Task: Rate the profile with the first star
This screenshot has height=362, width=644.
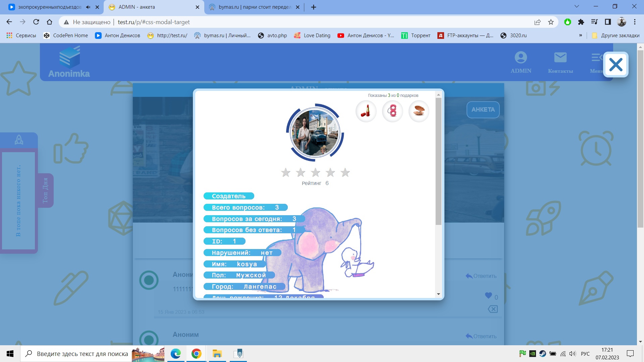Action: [x=286, y=173]
